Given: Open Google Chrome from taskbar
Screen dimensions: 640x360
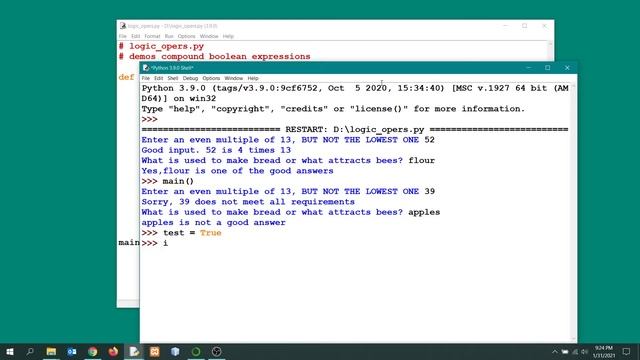Looking at the screenshot, I should [93, 351].
